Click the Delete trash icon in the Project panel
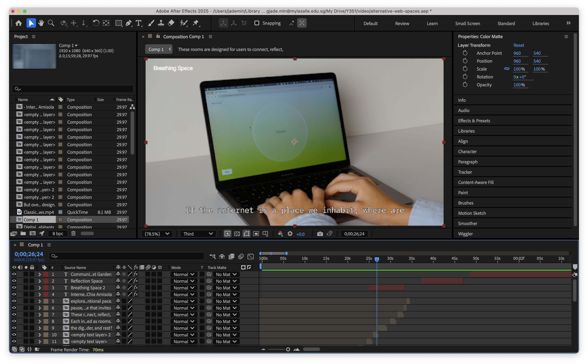The image size is (588, 364). pos(73,233)
